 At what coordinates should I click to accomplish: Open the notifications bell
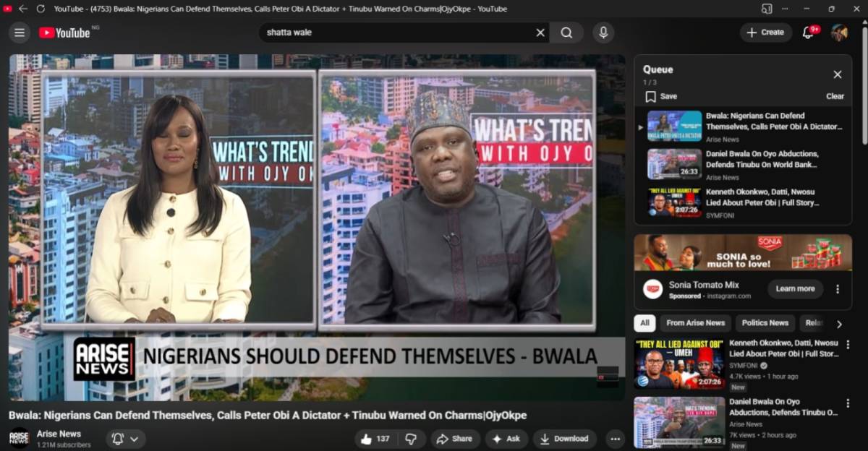pos(809,33)
